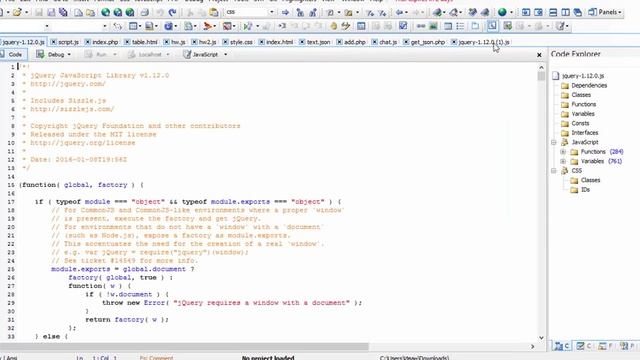Image resolution: width=640 pixels, height=360 pixels.
Task: Click the blue right-arrow go icon
Action: click(285, 13)
